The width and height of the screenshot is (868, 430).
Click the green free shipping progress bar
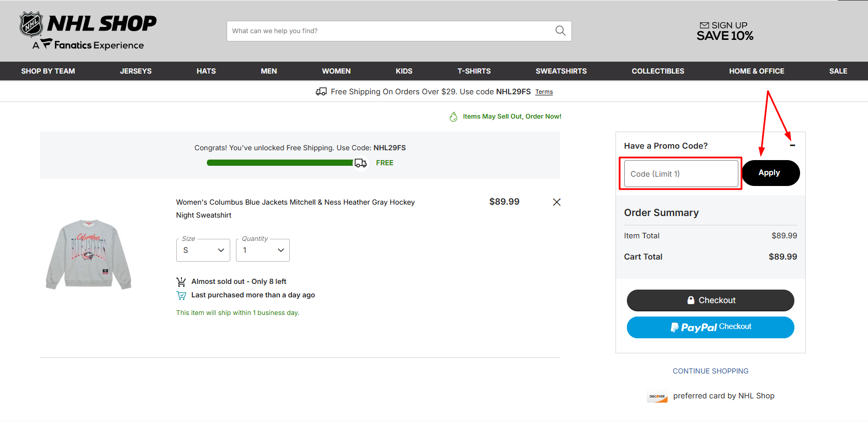pyautogui.click(x=280, y=163)
